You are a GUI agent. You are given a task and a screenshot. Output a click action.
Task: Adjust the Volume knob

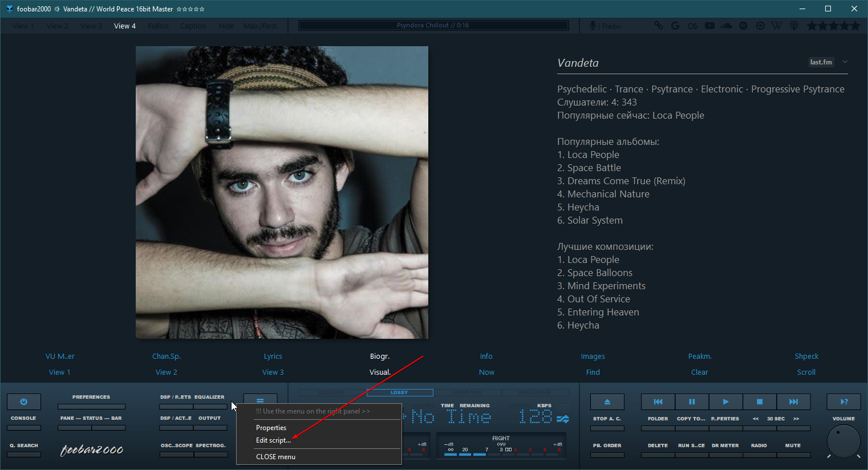[x=843, y=441]
